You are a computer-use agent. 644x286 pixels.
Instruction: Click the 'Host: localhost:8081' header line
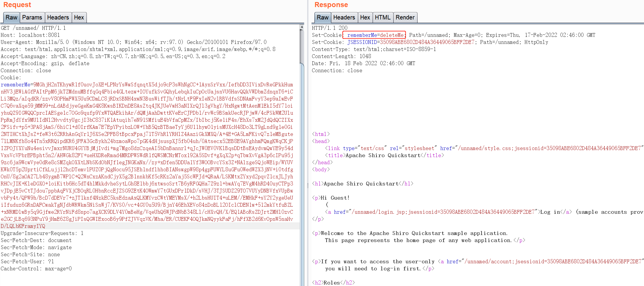coord(30,35)
